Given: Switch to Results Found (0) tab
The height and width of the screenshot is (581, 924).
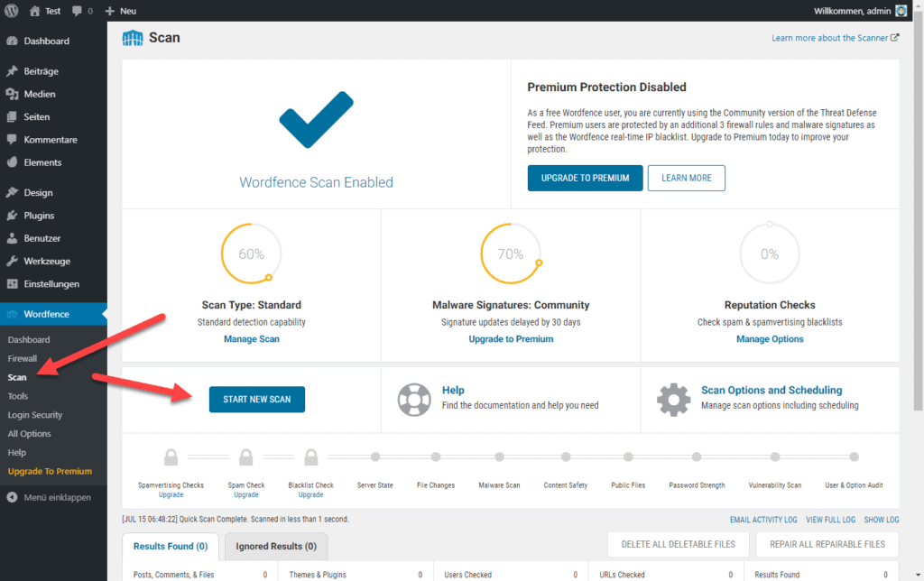Looking at the screenshot, I should pos(171,547).
